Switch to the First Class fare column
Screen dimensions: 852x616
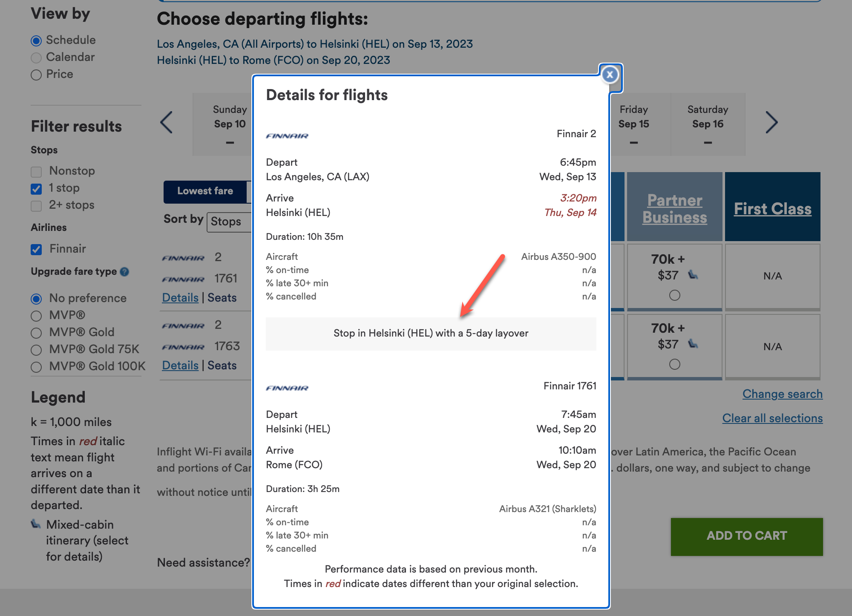[772, 208]
